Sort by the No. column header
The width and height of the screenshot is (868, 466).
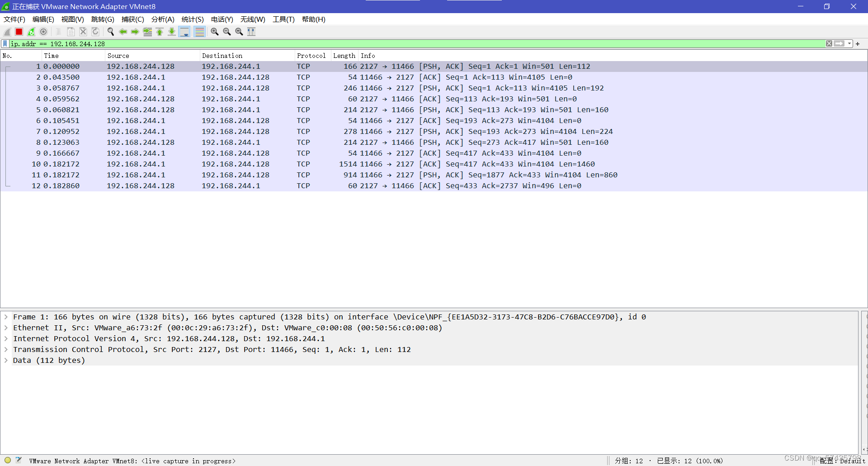point(21,56)
